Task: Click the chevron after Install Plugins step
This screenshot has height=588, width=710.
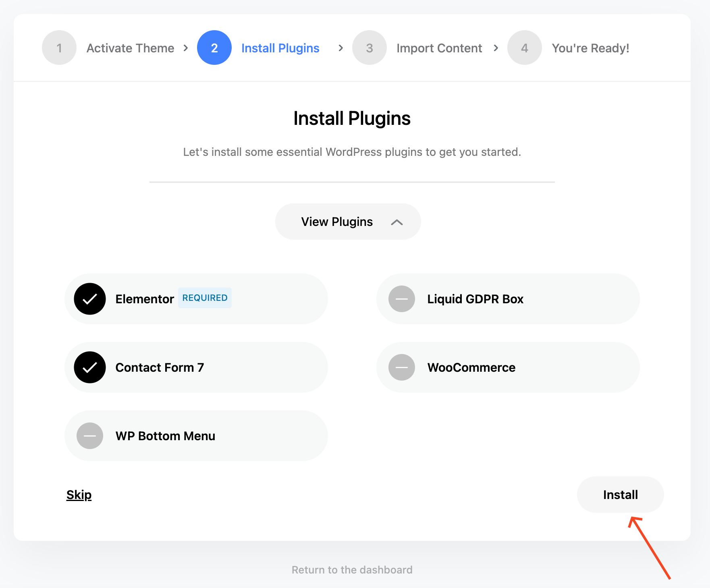Action: tap(341, 48)
